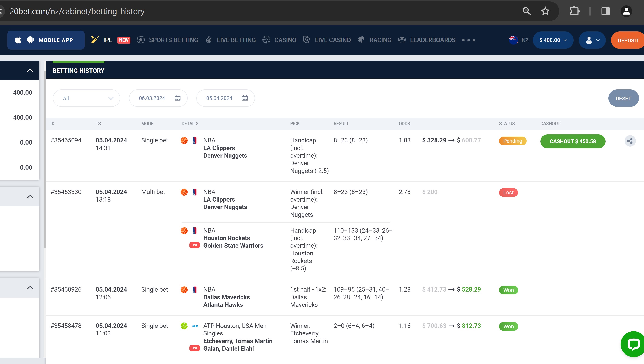644x364 pixels.
Task: Click the start date field 06.03.2024
Action: (x=158, y=98)
